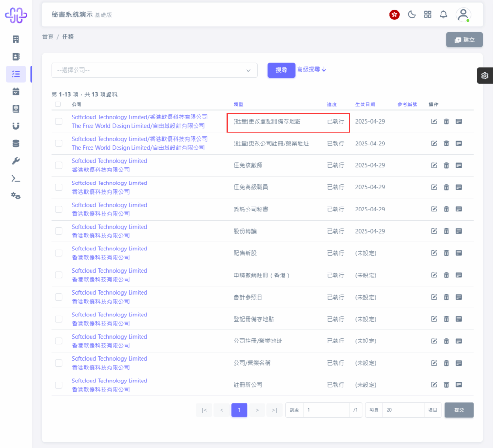The width and height of the screenshot is (493, 448).
Task: Open the 選擇公司 company dropdown
Action: click(155, 70)
